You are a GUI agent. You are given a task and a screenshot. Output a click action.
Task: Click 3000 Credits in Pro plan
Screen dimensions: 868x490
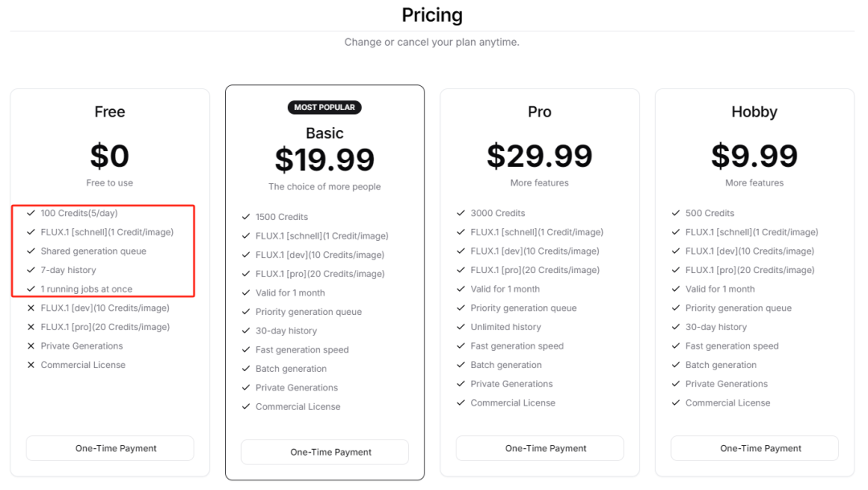pos(497,213)
